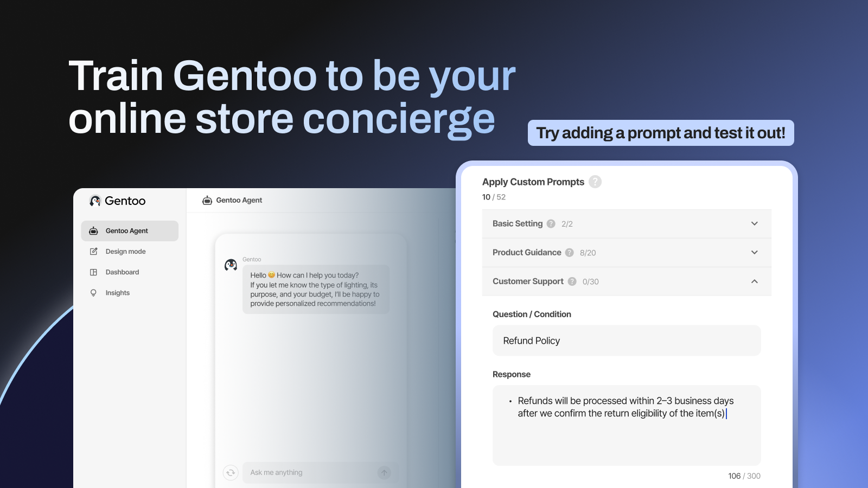Click the Question / Condition label
This screenshot has width=868, height=488.
coord(532,314)
